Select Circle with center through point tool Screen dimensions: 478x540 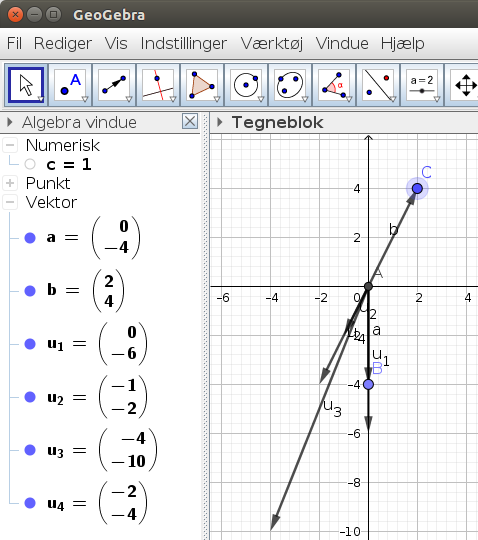pyautogui.click(x=246, y=85)
